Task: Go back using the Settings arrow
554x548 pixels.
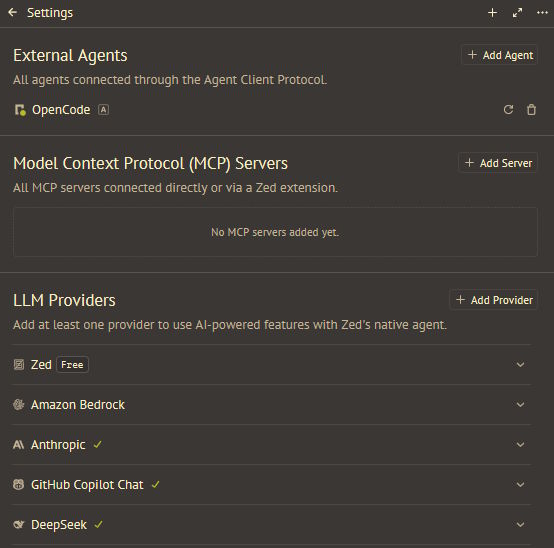Action: (13, 13)
